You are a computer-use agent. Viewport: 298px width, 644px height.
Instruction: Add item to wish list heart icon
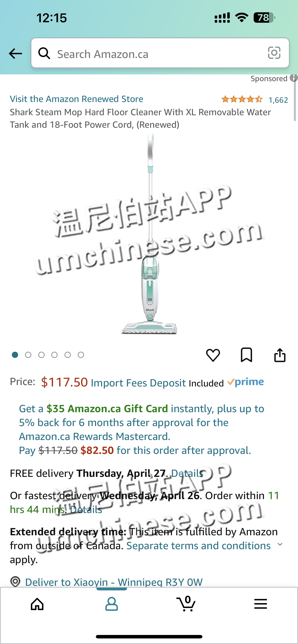[x=213, y=355]
